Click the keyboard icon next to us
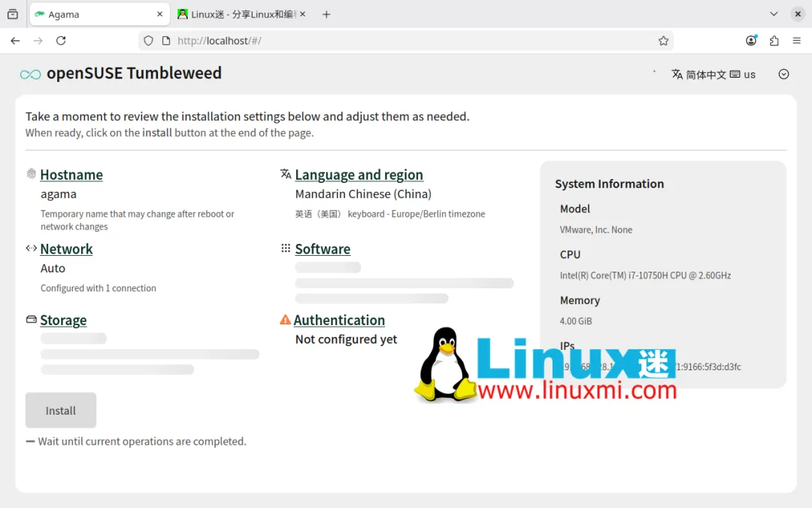The image size is (812, 508). point(735,74)
